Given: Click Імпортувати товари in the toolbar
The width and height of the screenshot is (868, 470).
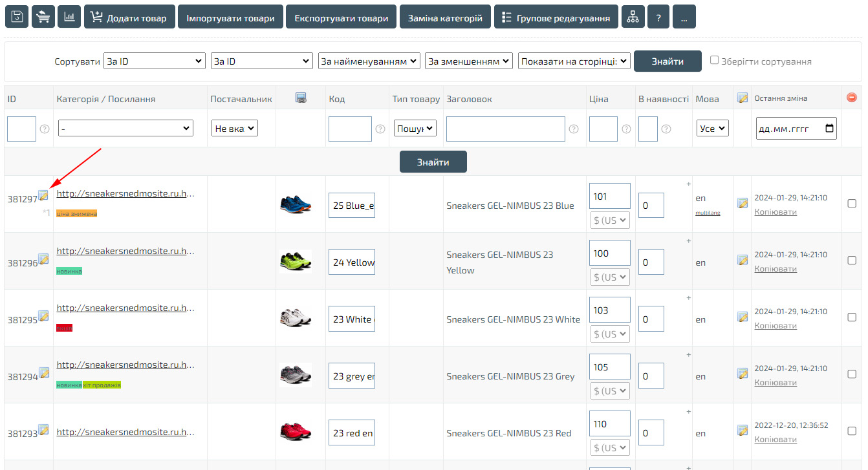Looking at the screenshot, I should point(230,17).
